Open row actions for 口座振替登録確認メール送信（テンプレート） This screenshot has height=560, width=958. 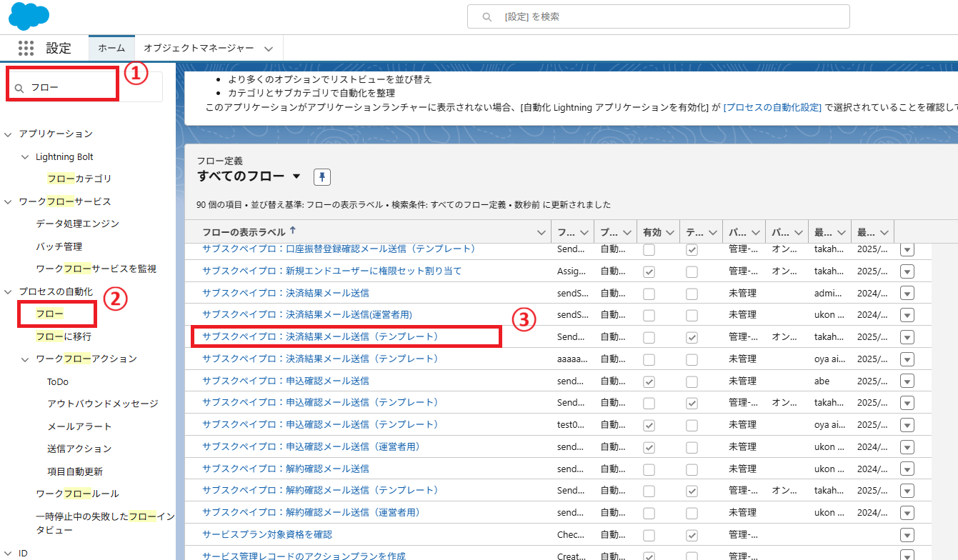click(x=907, y=249)
